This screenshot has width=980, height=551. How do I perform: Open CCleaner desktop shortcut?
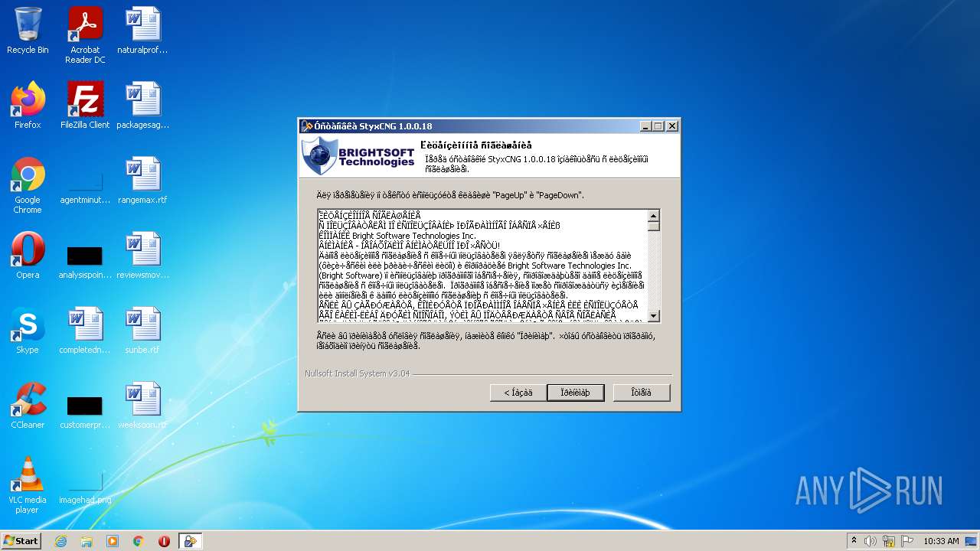pyautogui.click(x=28, y=405)
